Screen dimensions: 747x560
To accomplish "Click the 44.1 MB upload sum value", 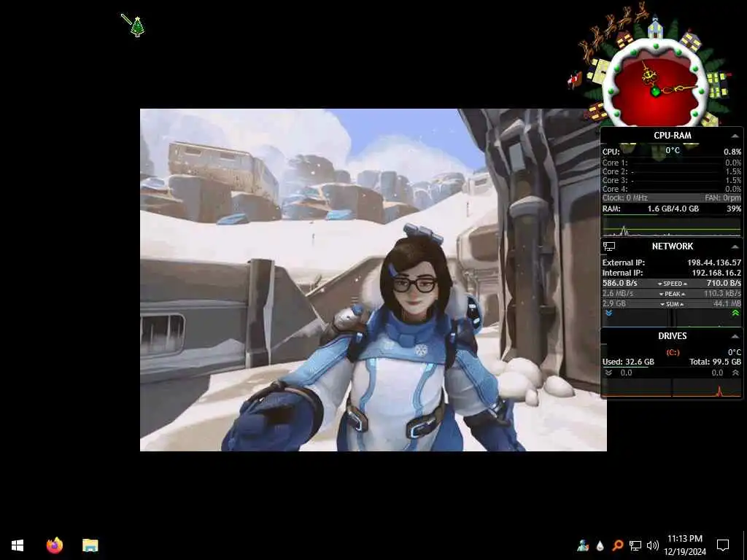I will click(x=727, y=303).
